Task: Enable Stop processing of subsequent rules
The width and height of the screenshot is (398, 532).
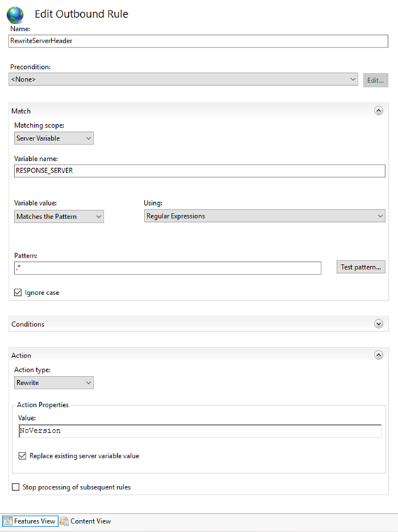Action: (16, 487)
